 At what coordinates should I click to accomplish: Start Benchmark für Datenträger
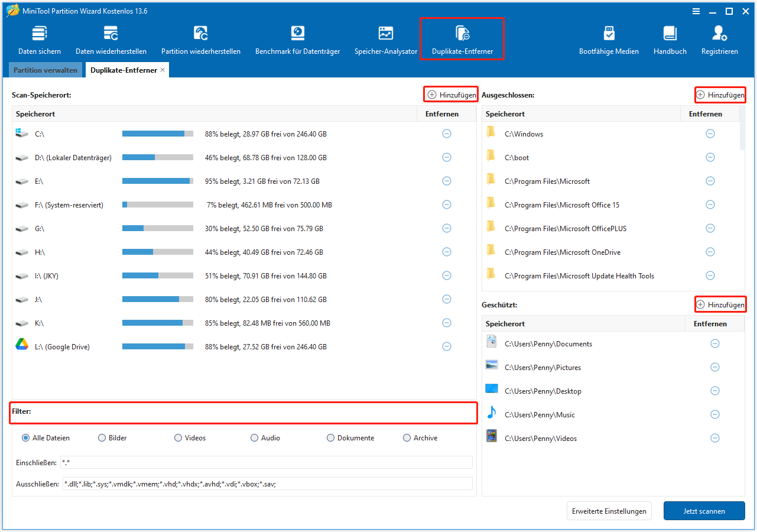coord(297,40)
